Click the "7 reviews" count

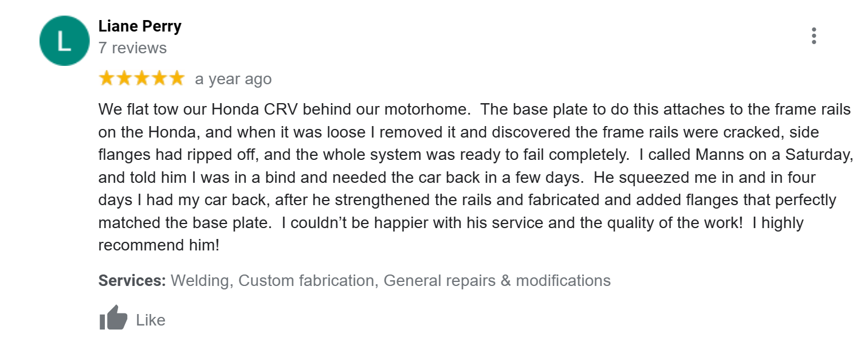[132, 48]
